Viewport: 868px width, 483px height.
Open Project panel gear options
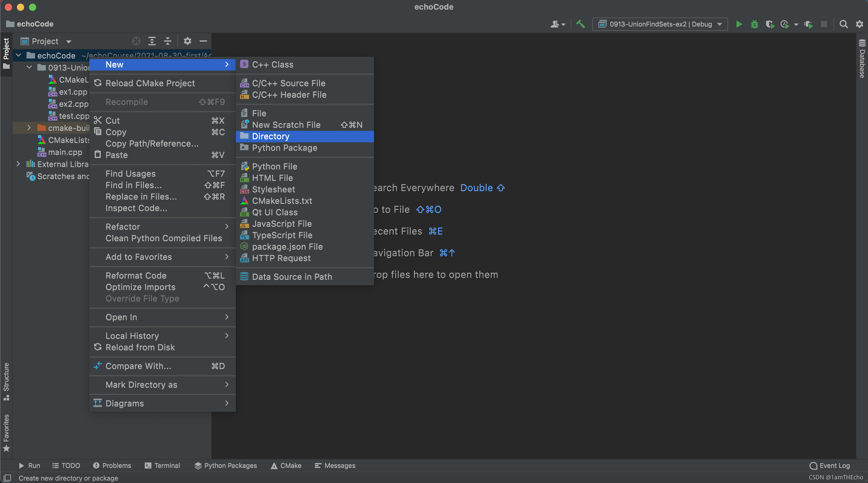pyautogui.click(x=187, y=41)
